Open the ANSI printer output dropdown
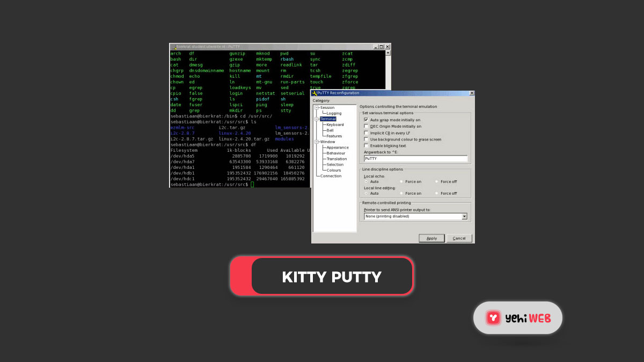 [x=464, y=216]
